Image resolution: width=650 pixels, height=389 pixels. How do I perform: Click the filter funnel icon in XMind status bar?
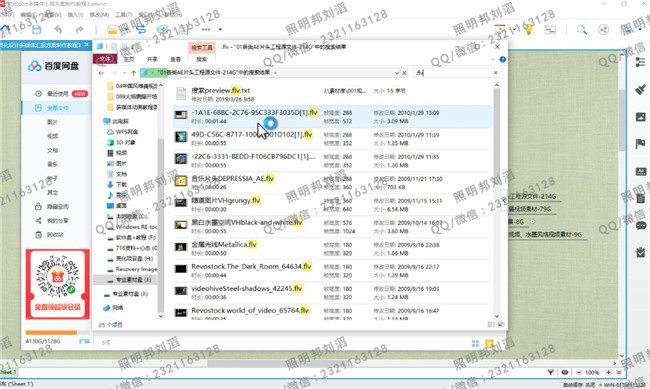(551, 372)
